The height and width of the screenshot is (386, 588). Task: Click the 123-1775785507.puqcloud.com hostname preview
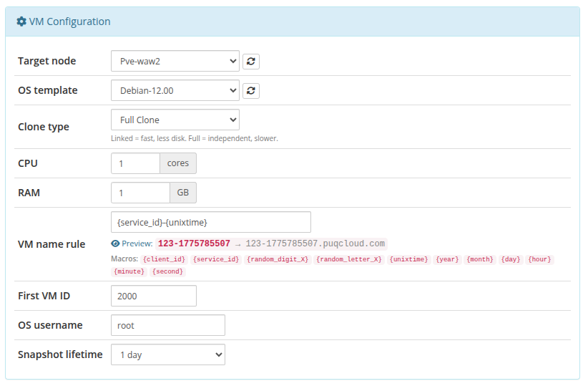tap(315, 243)
